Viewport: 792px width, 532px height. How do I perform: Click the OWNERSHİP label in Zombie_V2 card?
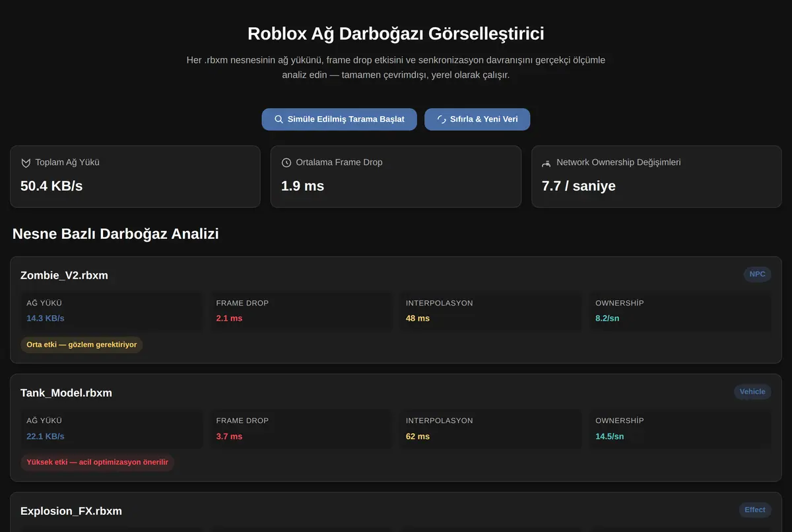(x=620, y=303)
